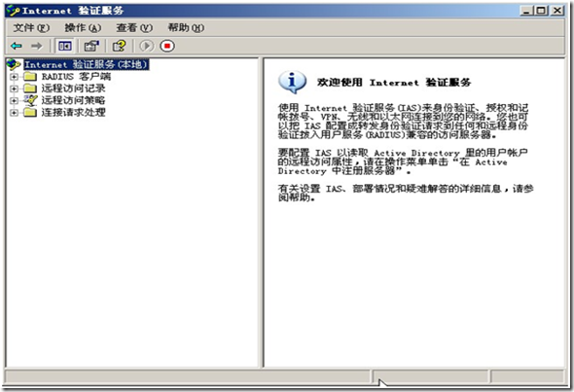This screenshot has height=392, width=574.
Task: Click the paragraph starting 有关设置 IAS
Action: coord(406,193)
